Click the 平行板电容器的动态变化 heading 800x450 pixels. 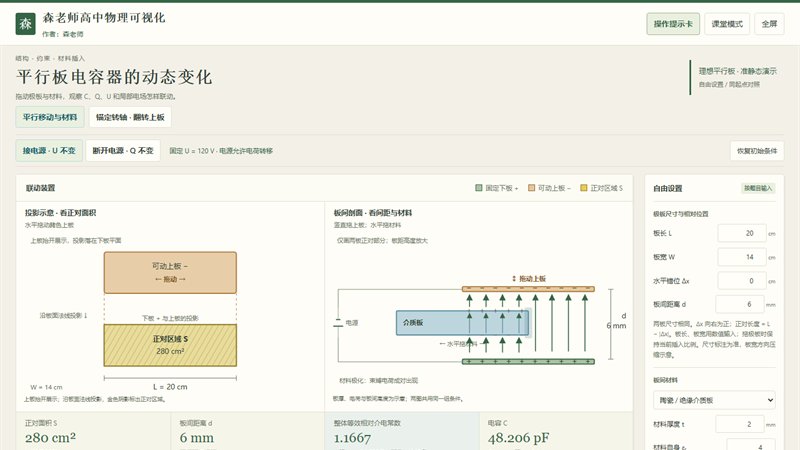click(x=114, y=77)
